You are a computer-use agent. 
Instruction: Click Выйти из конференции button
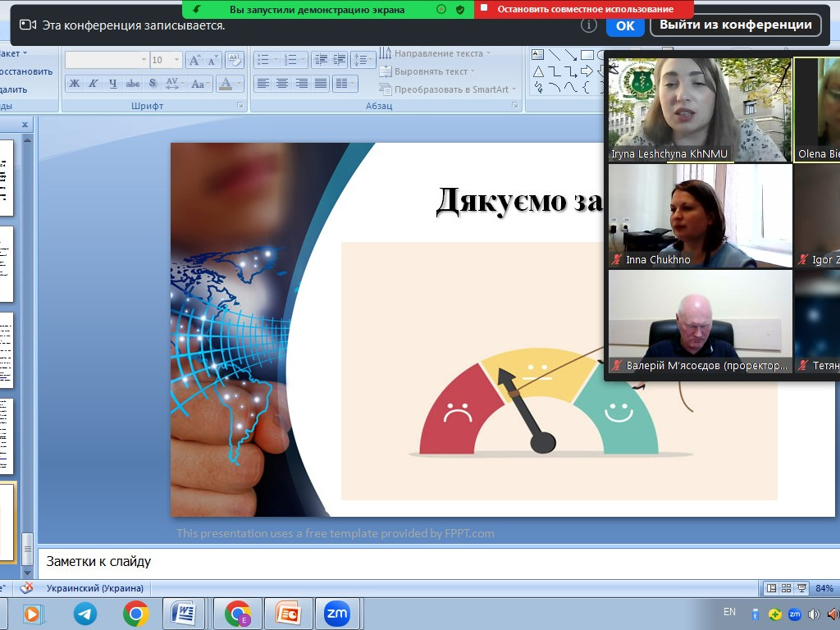click(736, 25)
